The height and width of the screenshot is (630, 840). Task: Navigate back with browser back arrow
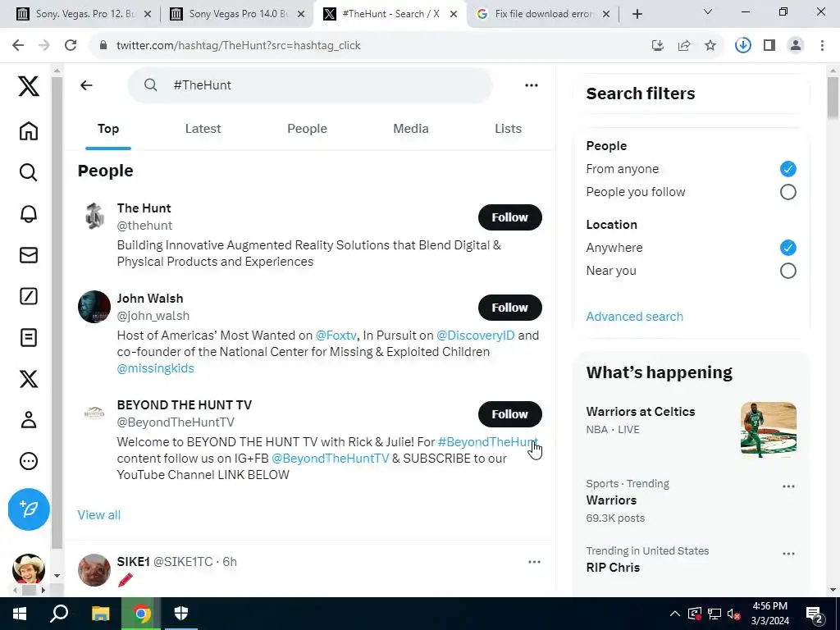[x=18, y=46]
